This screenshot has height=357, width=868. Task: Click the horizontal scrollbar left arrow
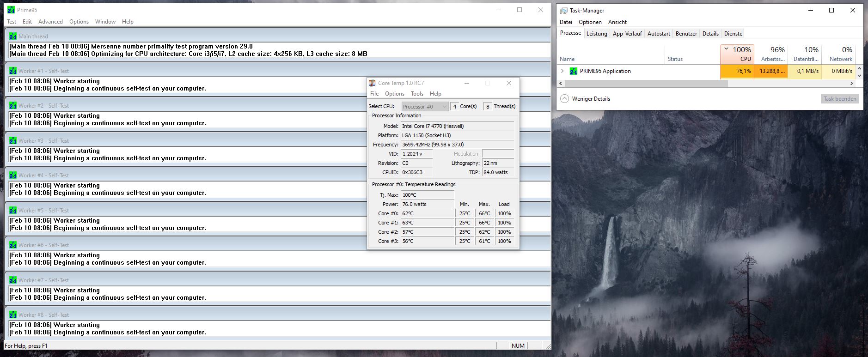[561, 84]
